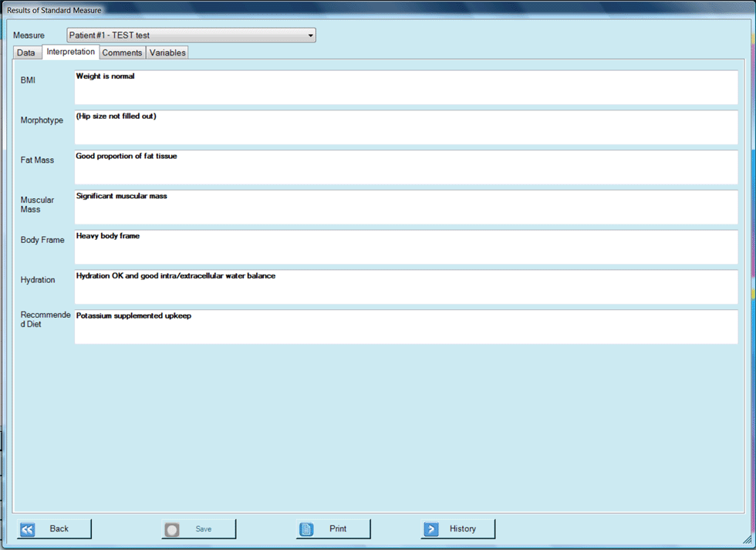Viewport: 756px width, 550px height.
Task: Click the Back button label
Action: [59, 529]
